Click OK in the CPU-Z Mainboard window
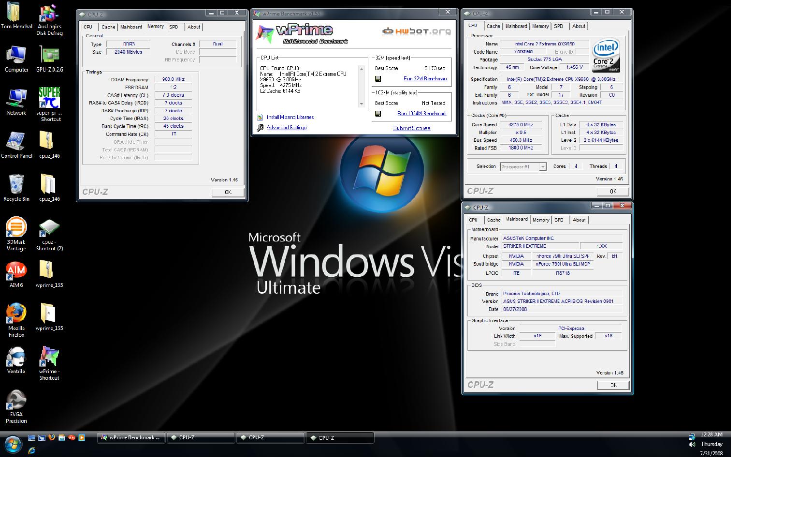The width and height of the screenshot is (812, 508). pyautogui.click(x=613, y=385)
